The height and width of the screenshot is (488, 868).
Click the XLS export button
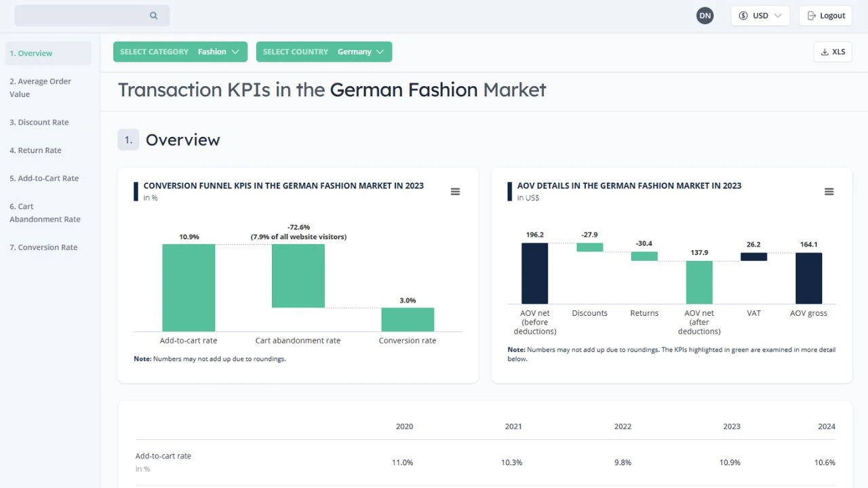point(833,51)
